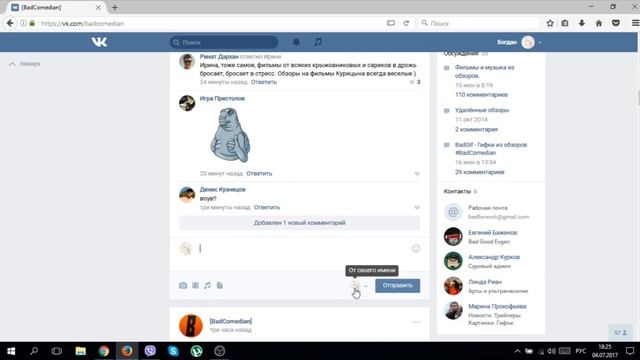Reload the page in Firefox

tap(406, 23)
